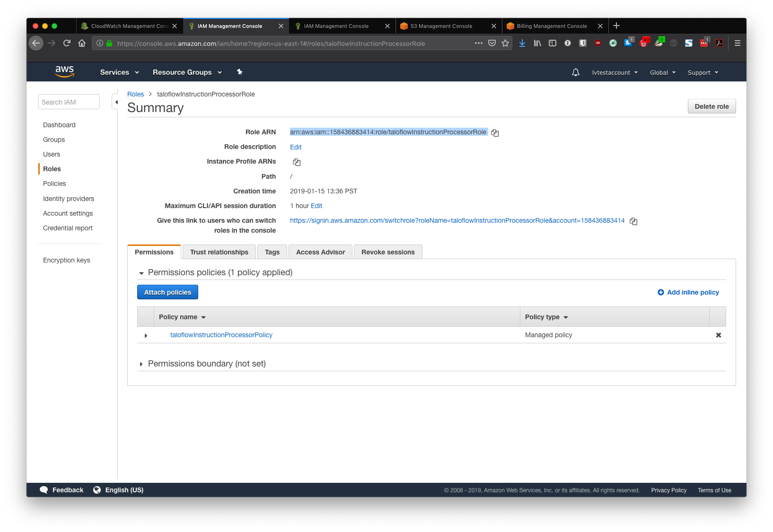Collapse the IAM side navigation panel

pos(116,102)
